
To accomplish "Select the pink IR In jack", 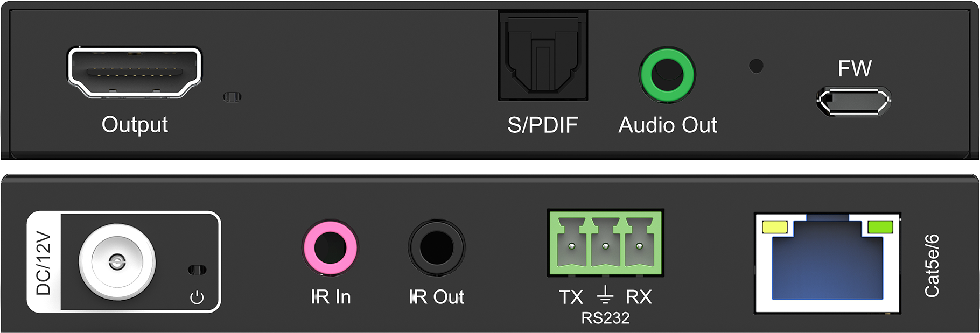I will coord(330,248).
